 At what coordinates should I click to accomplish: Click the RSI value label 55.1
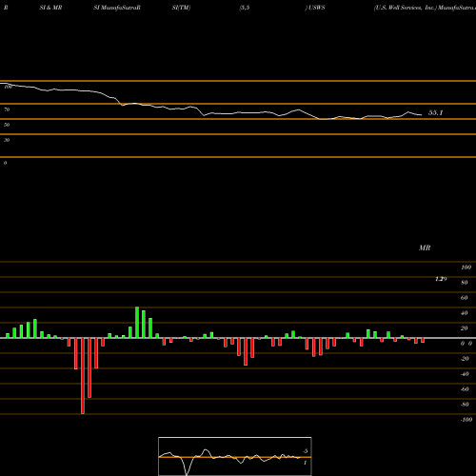(x=435, y=112)
